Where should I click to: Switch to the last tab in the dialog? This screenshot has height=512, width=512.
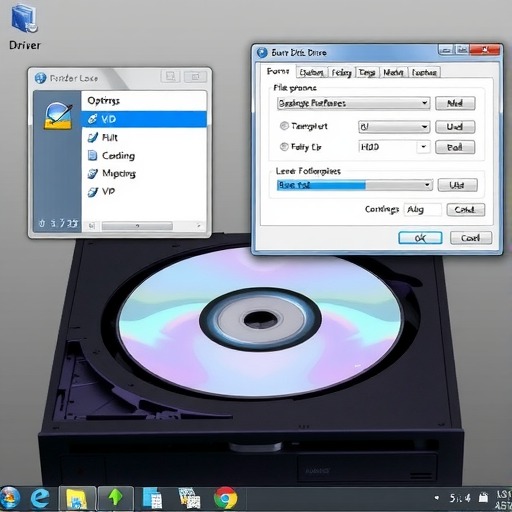(424, 72)
